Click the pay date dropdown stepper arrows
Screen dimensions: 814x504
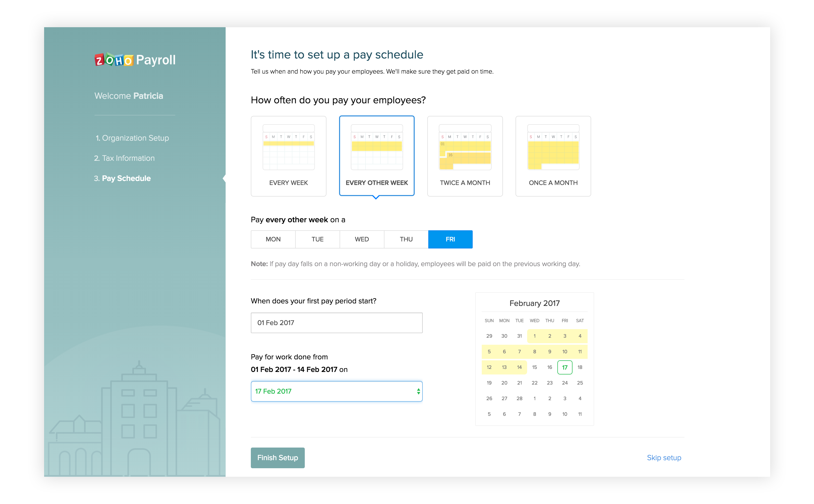(x=418, y=391)
